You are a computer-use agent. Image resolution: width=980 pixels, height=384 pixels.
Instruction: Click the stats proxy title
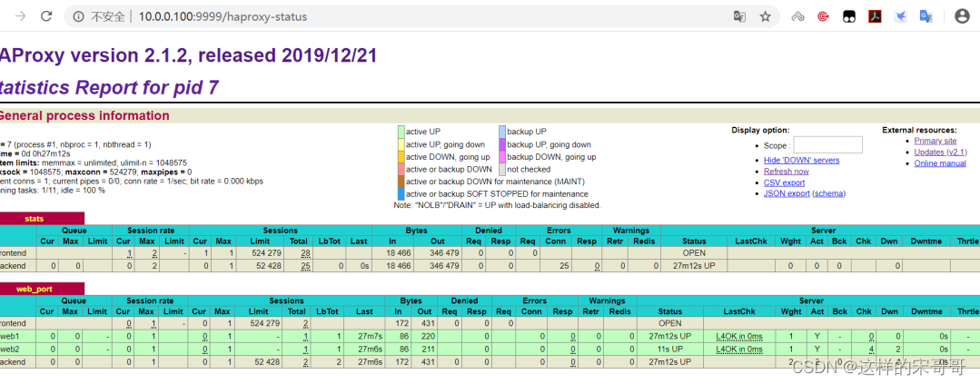coord(35,219)
